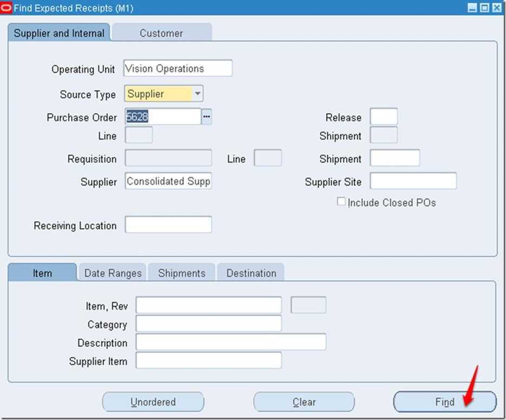Open the Purchase Order list of values
Viewport: 506px width, 420px height.
pyautogui.click(x=206, y=117)
